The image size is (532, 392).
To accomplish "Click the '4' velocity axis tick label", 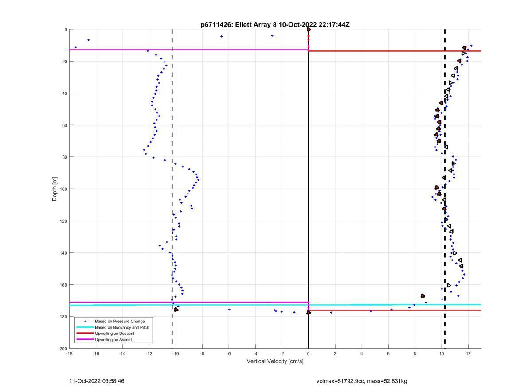I will (x=362, y=353).
